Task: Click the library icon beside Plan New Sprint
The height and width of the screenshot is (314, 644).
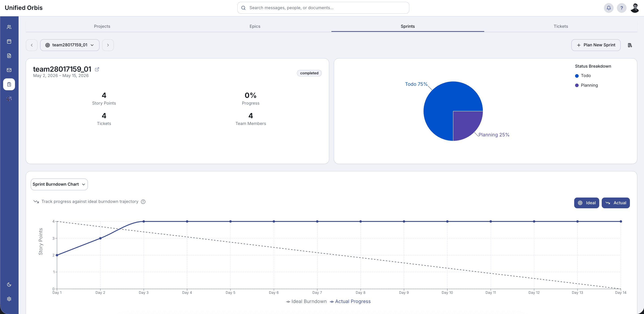Action: (630, 45)
